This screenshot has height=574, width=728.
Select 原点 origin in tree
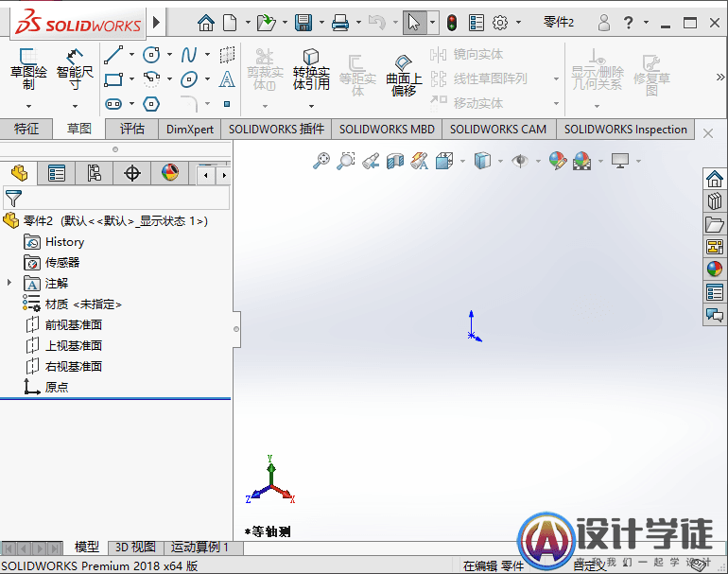click(46, 387)
